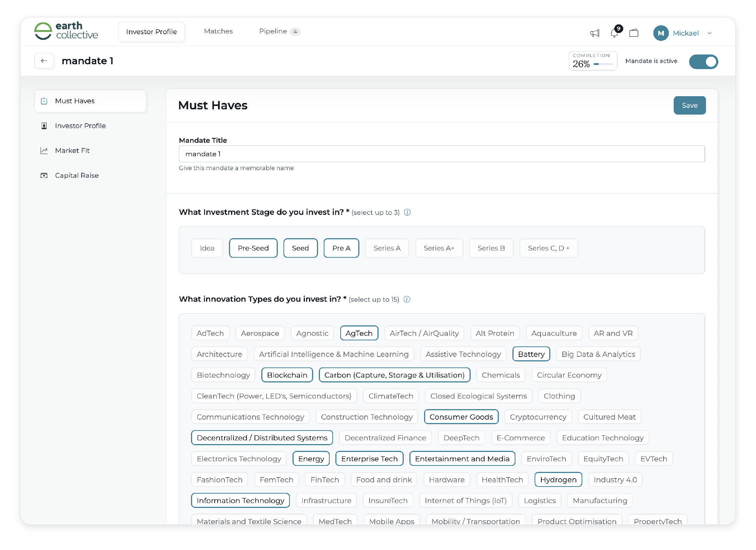Deselect the Information Technology chip

240,500
